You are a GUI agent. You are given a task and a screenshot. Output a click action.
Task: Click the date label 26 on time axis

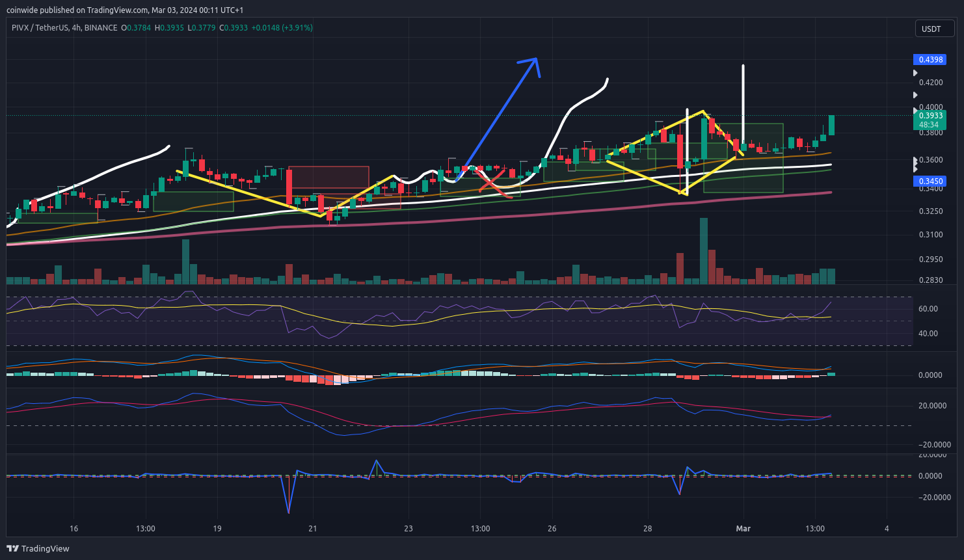pos(552,529)
